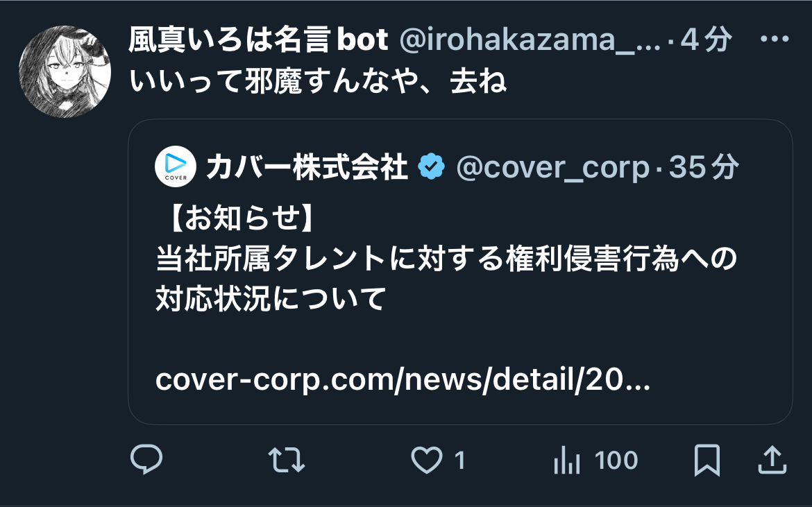Screen dimensions: 812x507
Task: Click the 4分 timestamp of the tweet
Action: point(707,40)
